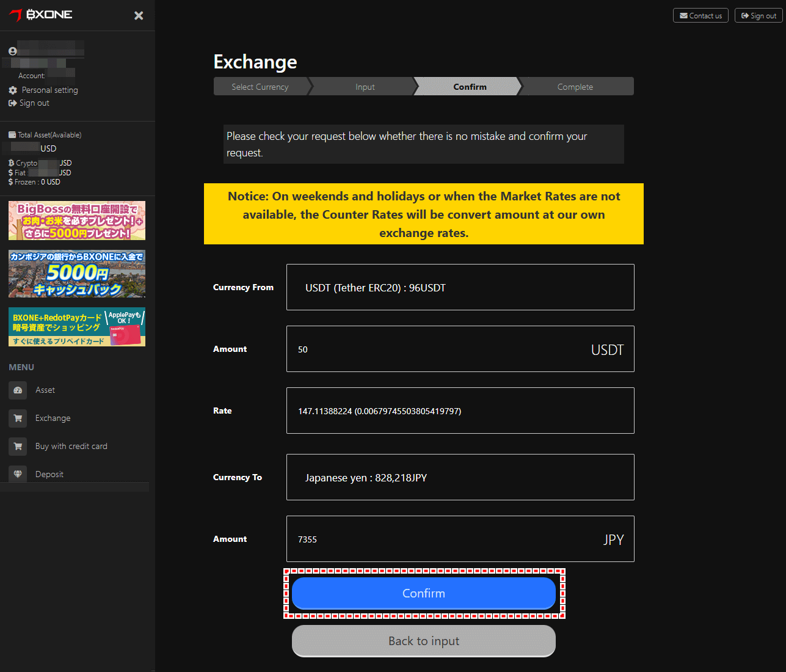Click the Fiat dollar icon
786x672 pixels.
tap(10, 173)
